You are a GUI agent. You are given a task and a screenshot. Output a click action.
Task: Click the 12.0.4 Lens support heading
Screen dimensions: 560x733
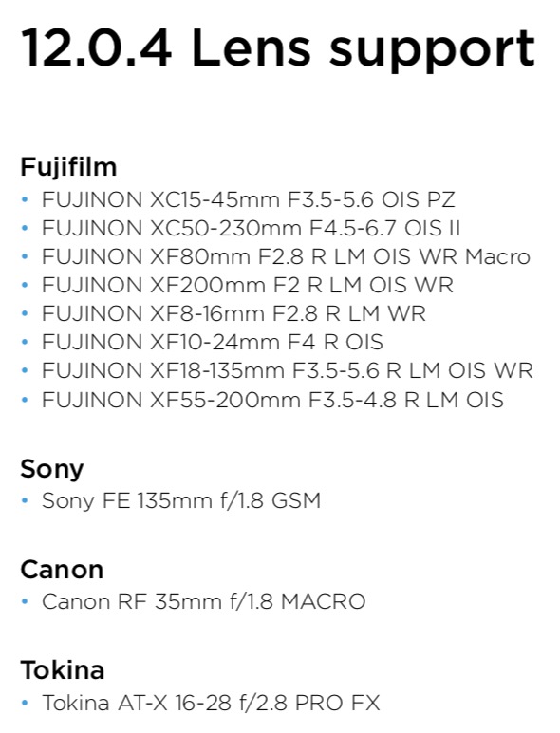tap(278, 50)
